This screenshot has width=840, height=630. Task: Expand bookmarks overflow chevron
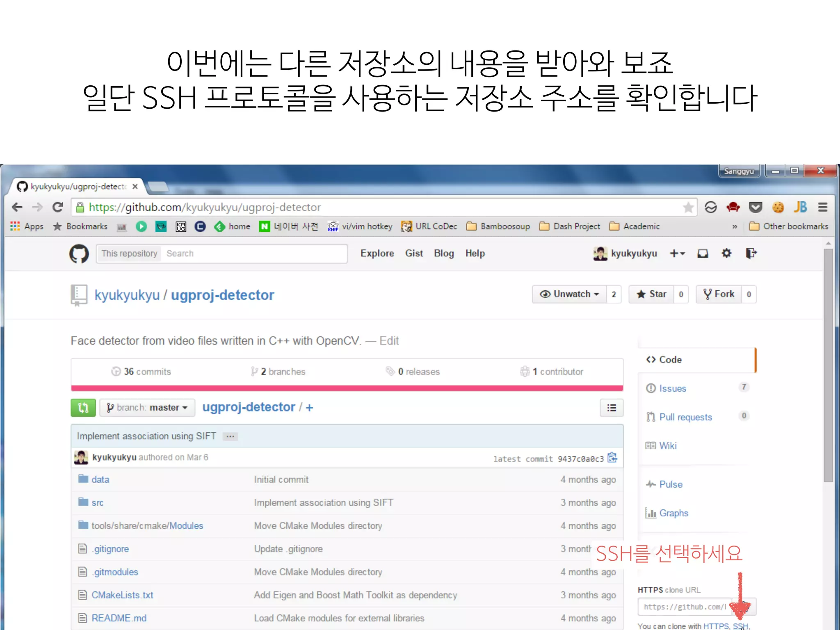735,226
